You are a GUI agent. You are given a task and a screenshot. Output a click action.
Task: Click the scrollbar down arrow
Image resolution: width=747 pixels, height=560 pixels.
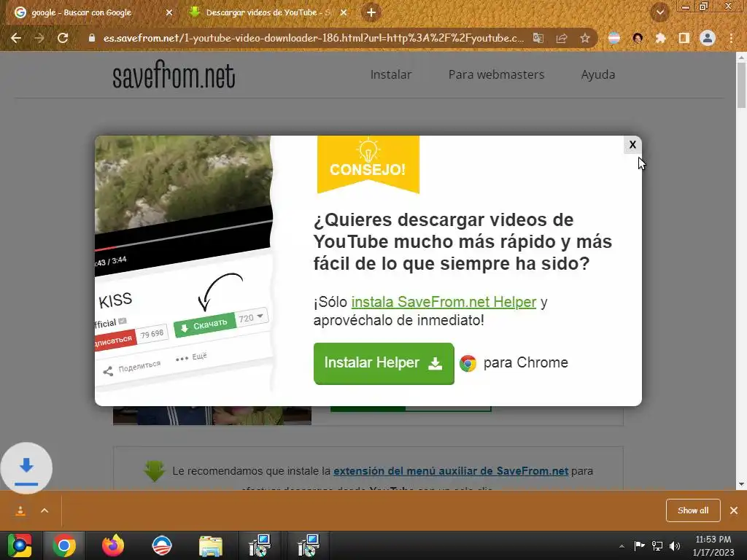point(741,484)
